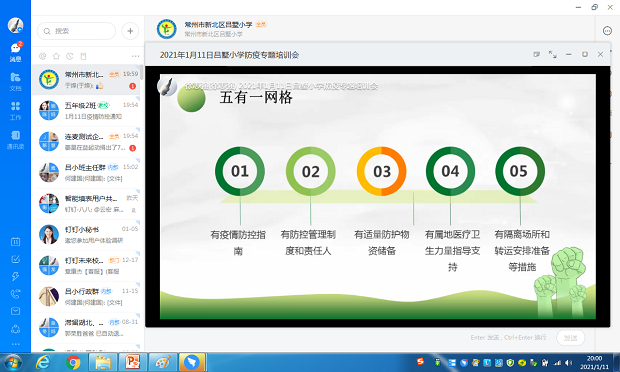Click the 发送 send button
This screenshot has width=620, height=372.
tap(570, 338)
